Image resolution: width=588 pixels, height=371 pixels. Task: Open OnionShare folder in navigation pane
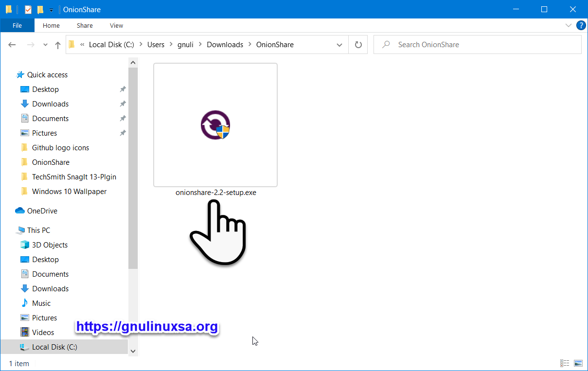pos(51,162)
